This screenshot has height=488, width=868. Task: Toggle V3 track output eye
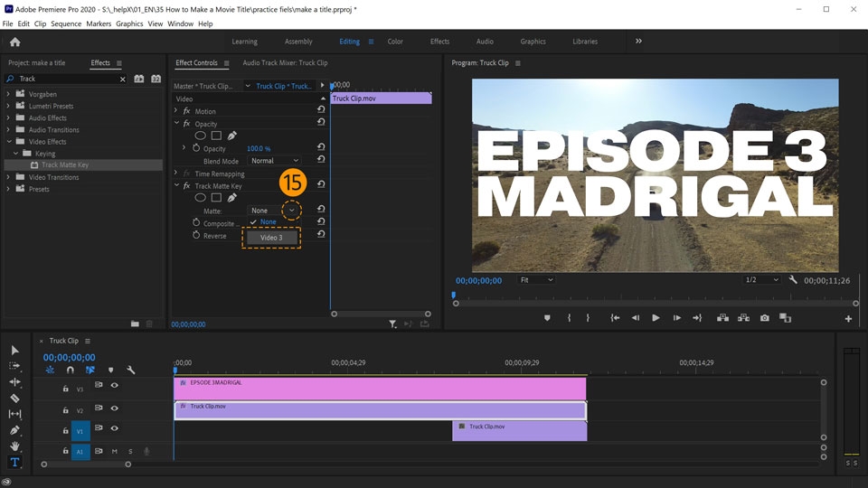pyautogui.click(x=115, y=385)
